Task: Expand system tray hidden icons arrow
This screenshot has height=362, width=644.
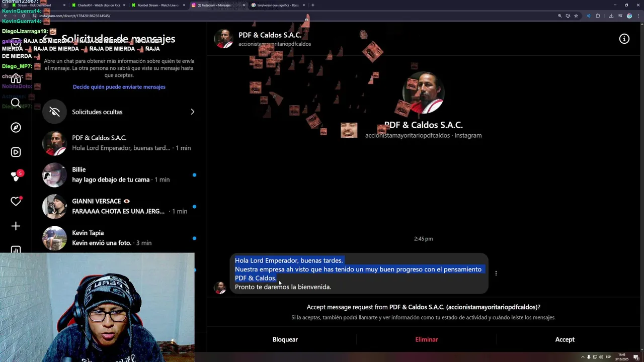Action: tap(583, 357)
